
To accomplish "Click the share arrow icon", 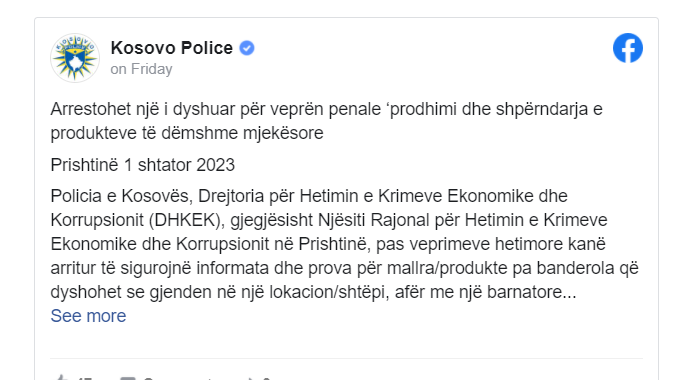I will [252, 378].
